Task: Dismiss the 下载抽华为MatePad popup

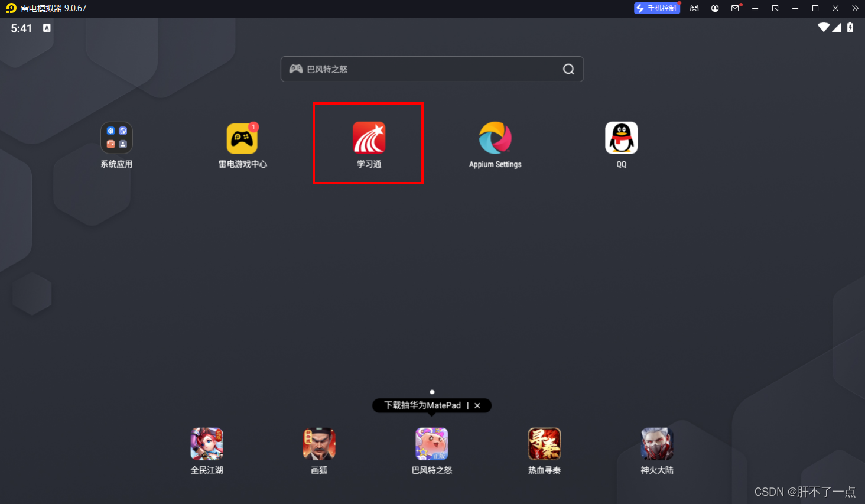Action: coord(477,405)
